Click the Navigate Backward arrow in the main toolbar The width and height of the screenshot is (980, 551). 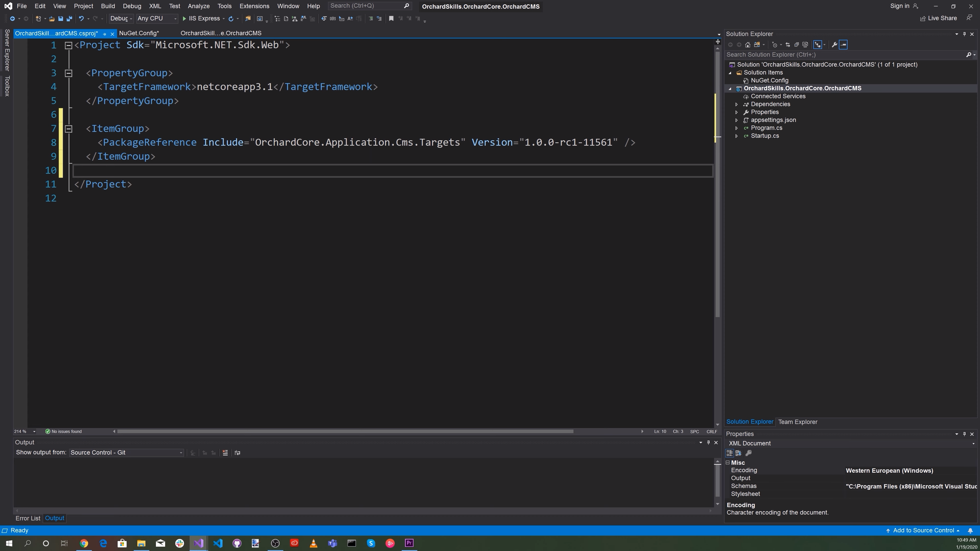coord(12,19)
